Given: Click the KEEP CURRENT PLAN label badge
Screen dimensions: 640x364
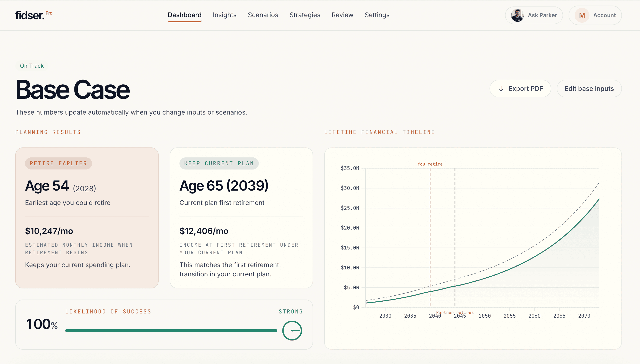Looking at the screenshot, I should (219, 163).
